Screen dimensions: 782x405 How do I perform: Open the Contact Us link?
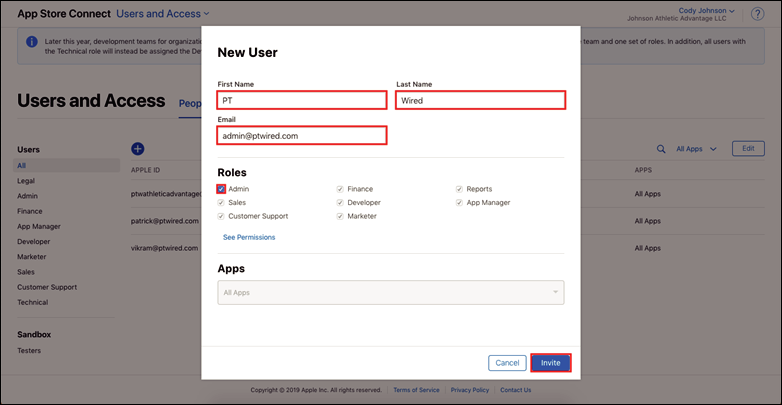[516, 390]
